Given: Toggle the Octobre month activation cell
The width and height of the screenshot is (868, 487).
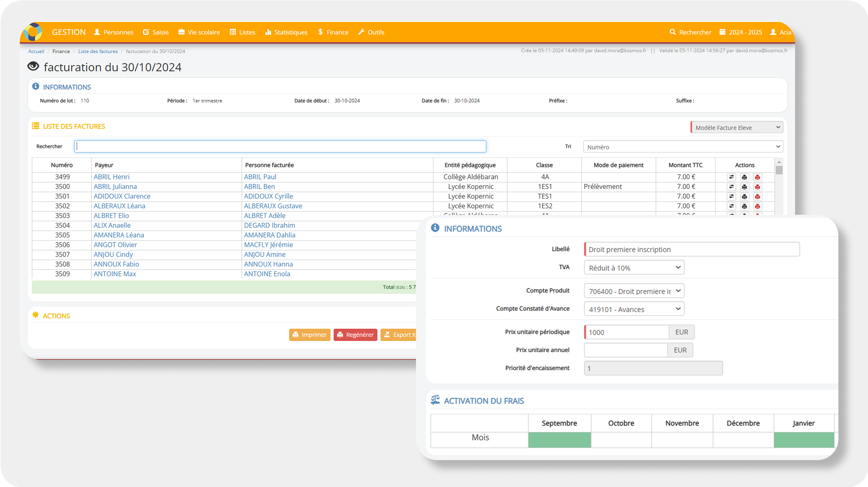Looking at the screenshot, I should click(621, 440).
